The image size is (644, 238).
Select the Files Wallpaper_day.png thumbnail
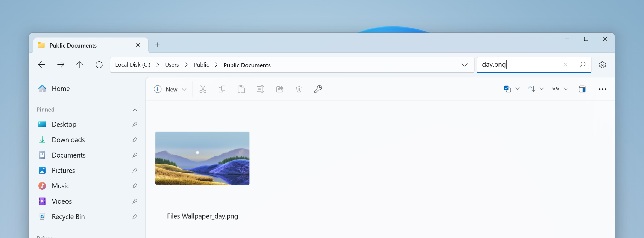pyautogui.click(x=202, y=158)
